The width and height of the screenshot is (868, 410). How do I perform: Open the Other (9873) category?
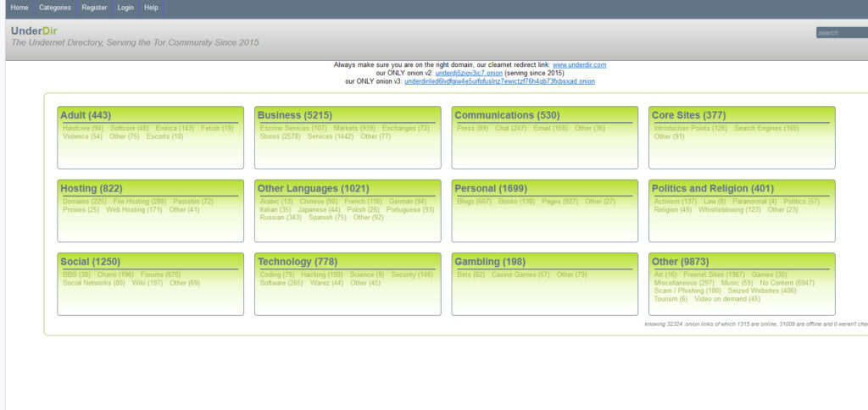click(x=681, y=262)
